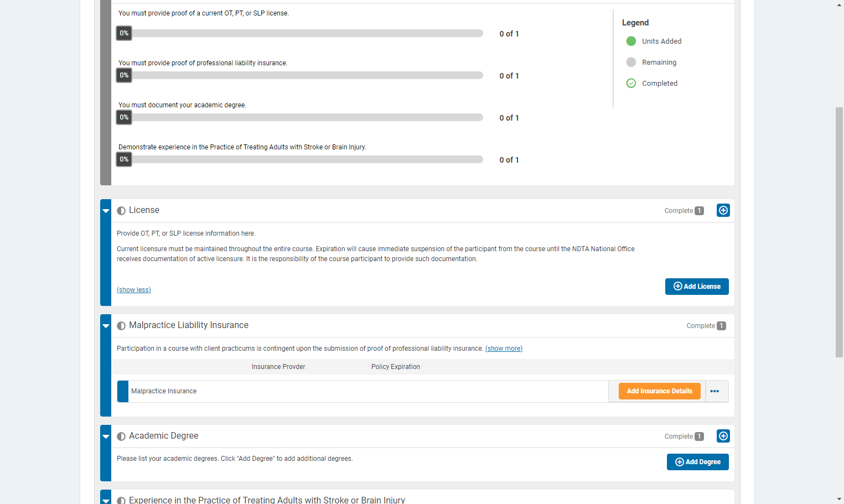This screenshot has width=844, height=504.
Task: Collapse the Malpractice Liability Insurance section
Action: [x=106, y=326]
